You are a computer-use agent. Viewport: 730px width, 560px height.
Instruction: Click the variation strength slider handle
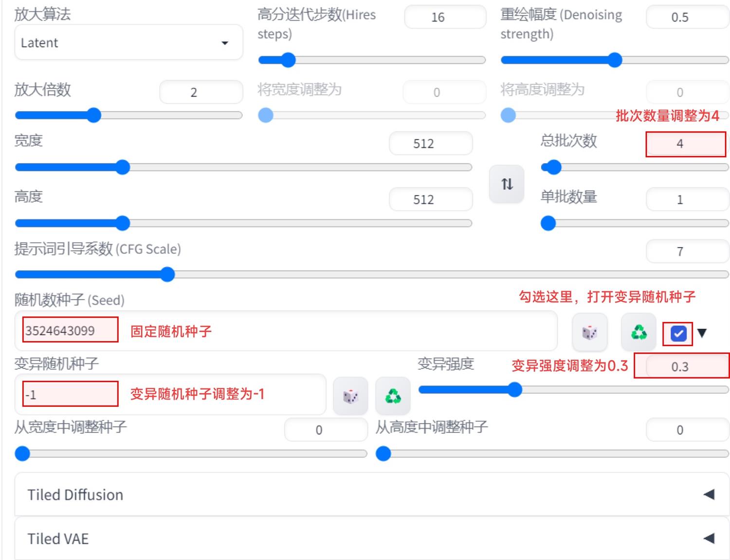pyautogui.click(x=515, y=390)
